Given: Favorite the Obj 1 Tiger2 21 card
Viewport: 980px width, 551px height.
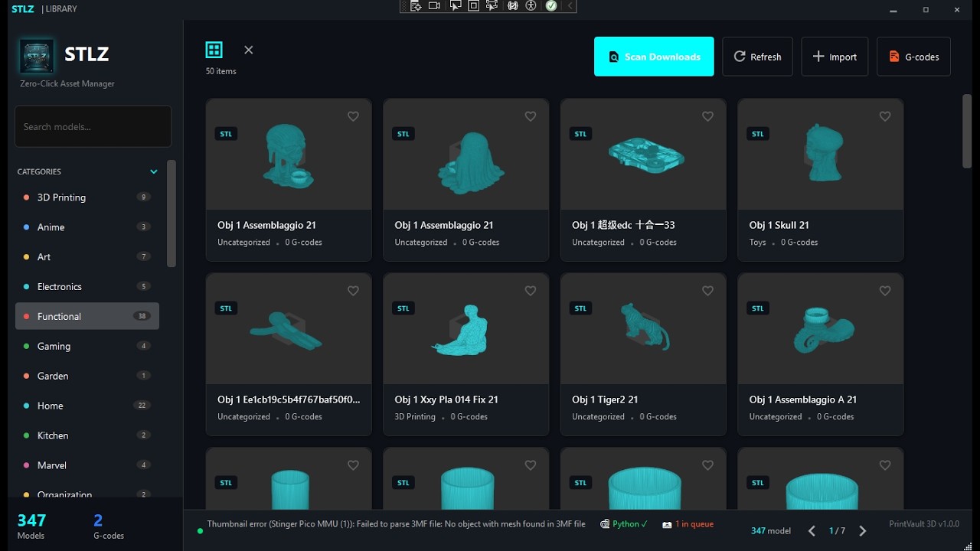Looking at the screenshot, I should (707, 291).
